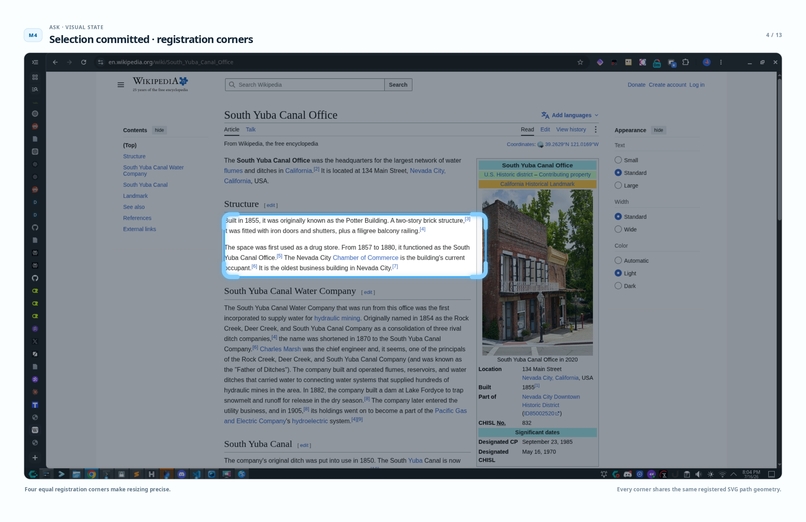Image resolution: width=806 pixels, height=522 pixels.
Task: Focus the Search Wikipedia field
Action: pyautogui.click(x=305, y=85)
